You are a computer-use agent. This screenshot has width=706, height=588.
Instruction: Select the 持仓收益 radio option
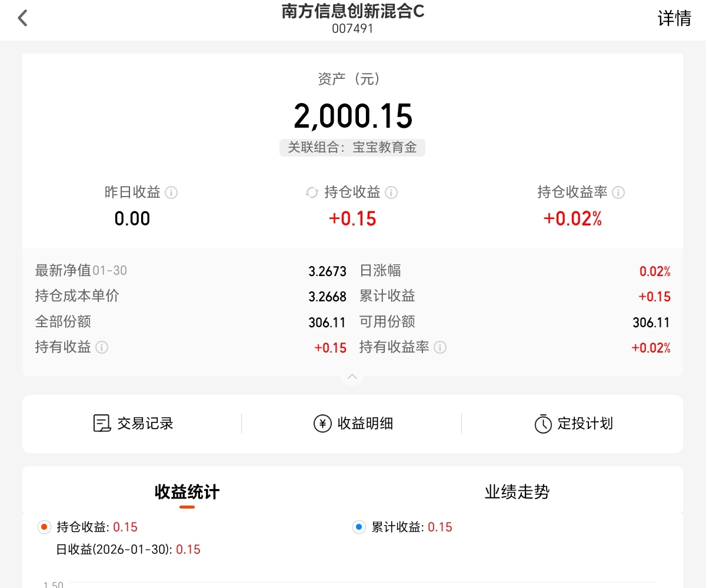44,527
